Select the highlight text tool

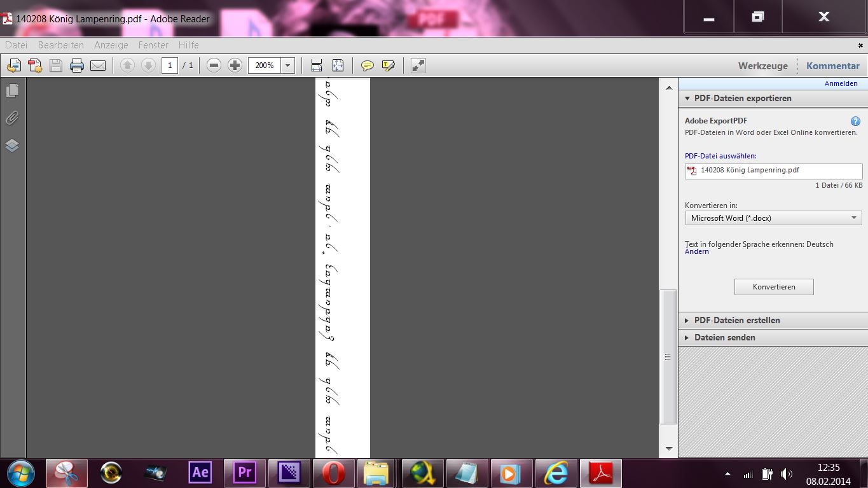click(389, 66)
